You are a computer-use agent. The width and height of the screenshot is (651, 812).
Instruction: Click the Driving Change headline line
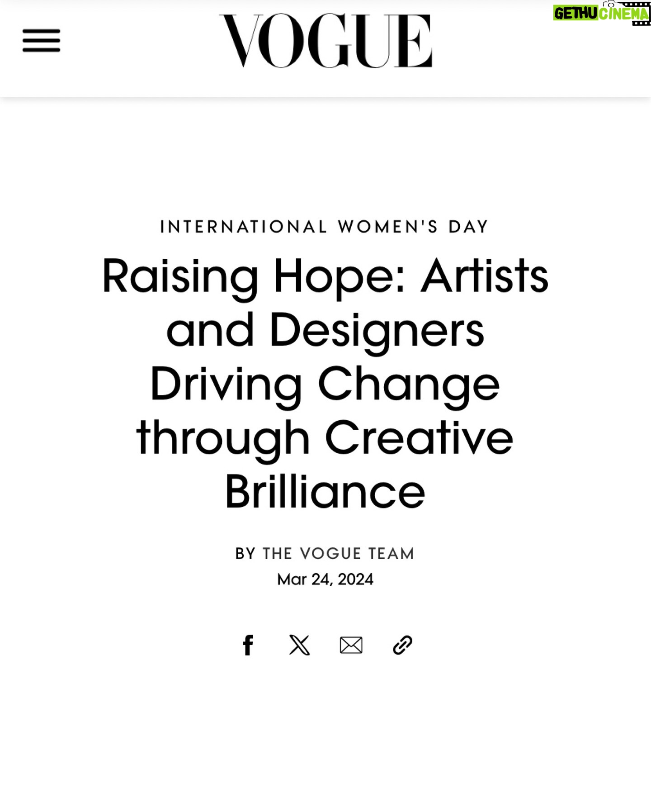pyautogui.click(x=325, y=385)
